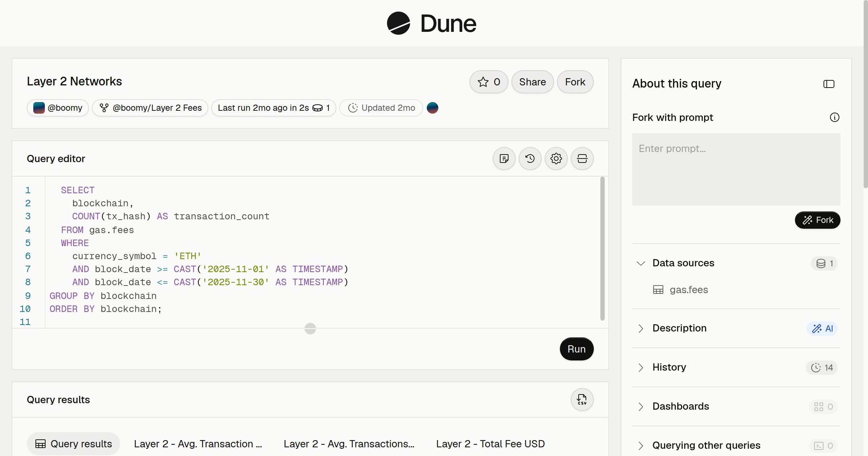Open the gas.fees table source
Viewport: 868px width, 456px height.
681,290
